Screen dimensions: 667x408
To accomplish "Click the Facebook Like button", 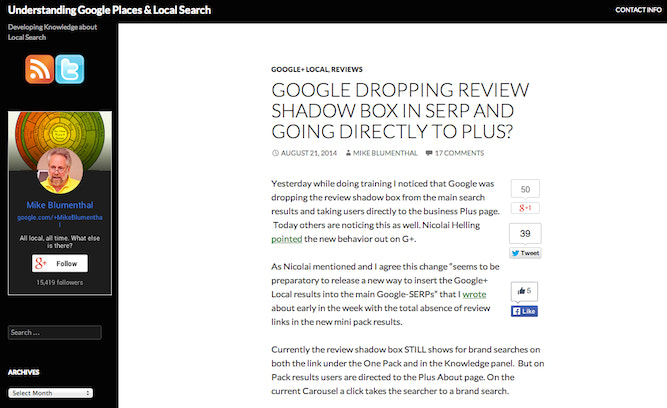I will [x=524, y=311].
